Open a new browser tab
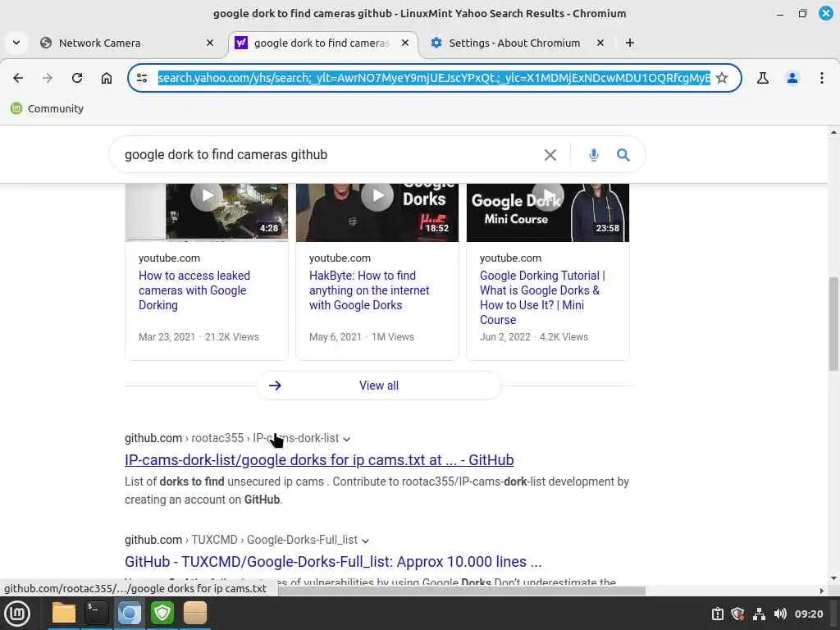This screenshot has height=630, width=840. click(630, 43)
